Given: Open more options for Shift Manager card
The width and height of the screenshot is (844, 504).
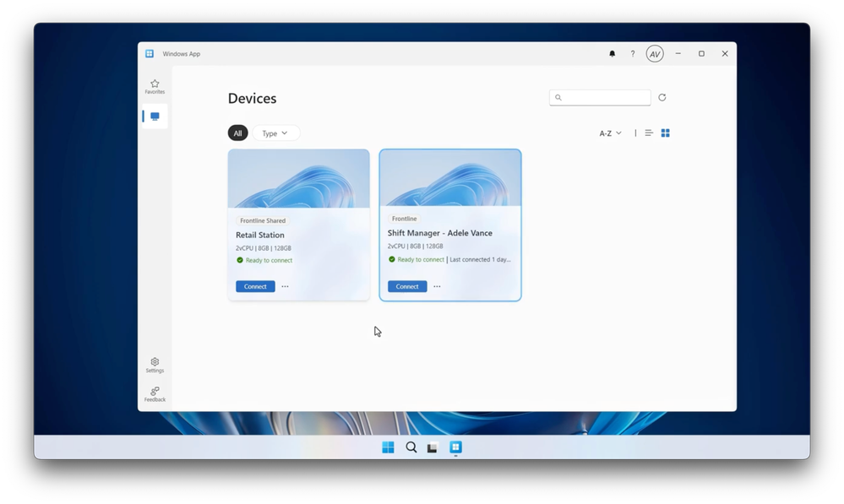Looking at the screenshot, I should click(437, 287).
